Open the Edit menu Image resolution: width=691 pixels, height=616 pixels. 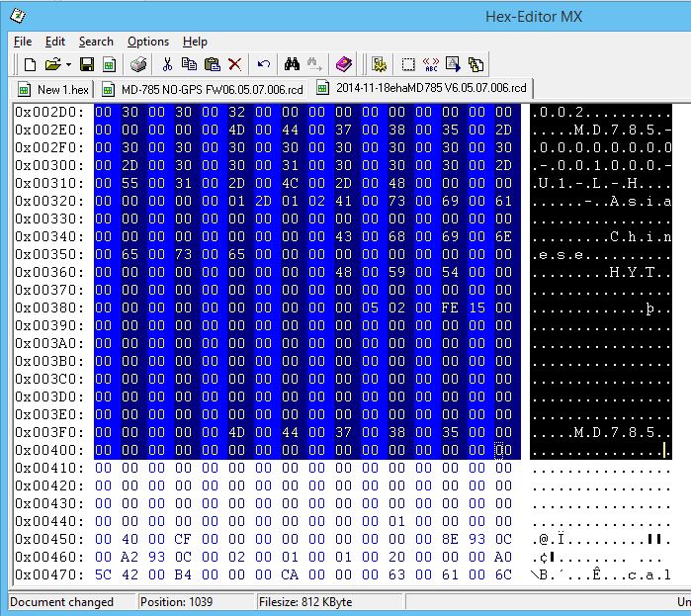tap(55, 42)
